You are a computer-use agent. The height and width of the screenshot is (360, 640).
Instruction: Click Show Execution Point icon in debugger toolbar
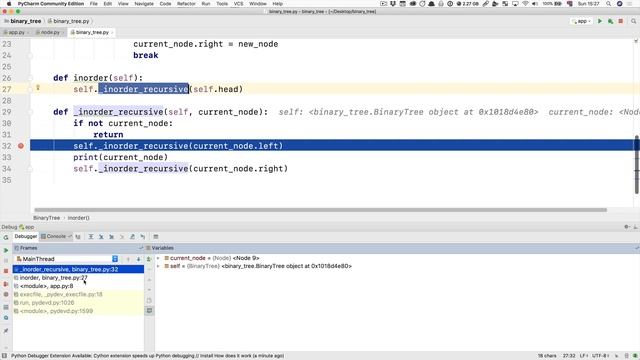[x=78, y=237]
